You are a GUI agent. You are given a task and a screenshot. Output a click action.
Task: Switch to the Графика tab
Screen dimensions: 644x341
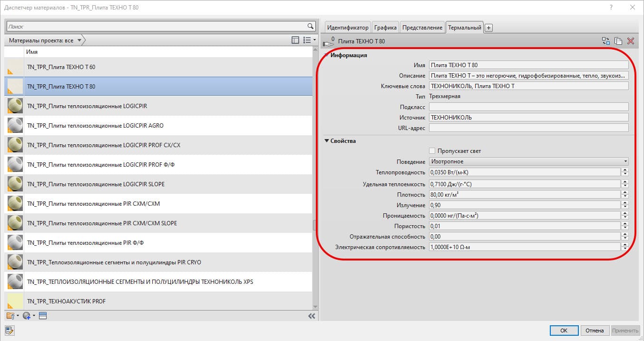click(x=385, y=27)
